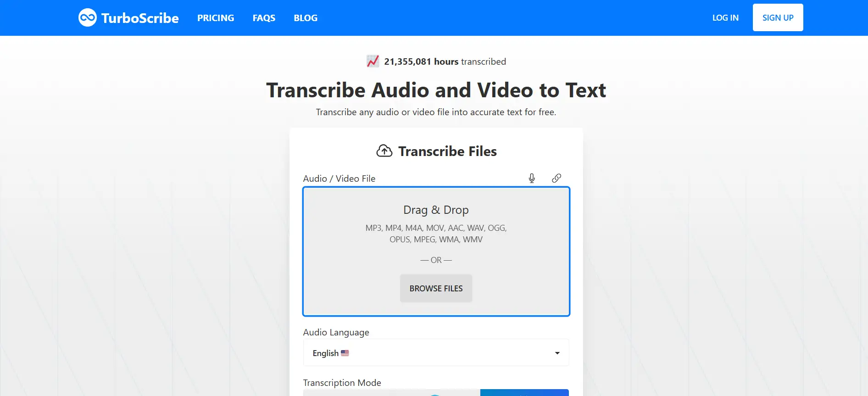Open the FAQS page
The height and width of the screenshot is (396, 868).
pyautogui.click(x=264, y=18)
